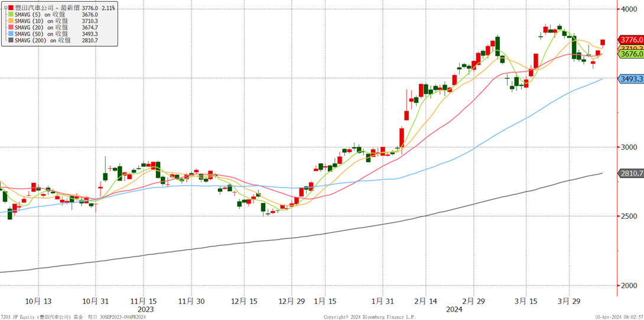The height and width of the screenshot is (320, 644).
Task: Click the 10月 31 date axis label
Action: click(95, 302)
